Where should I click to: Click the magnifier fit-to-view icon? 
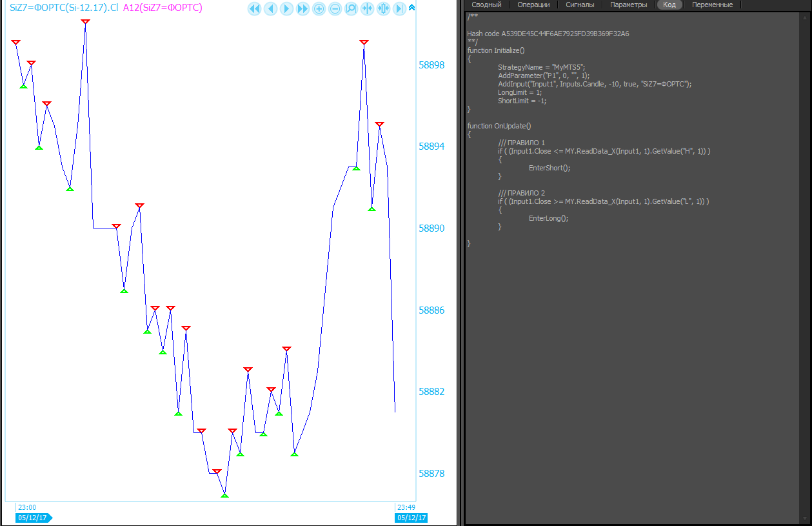coord(352,8)
